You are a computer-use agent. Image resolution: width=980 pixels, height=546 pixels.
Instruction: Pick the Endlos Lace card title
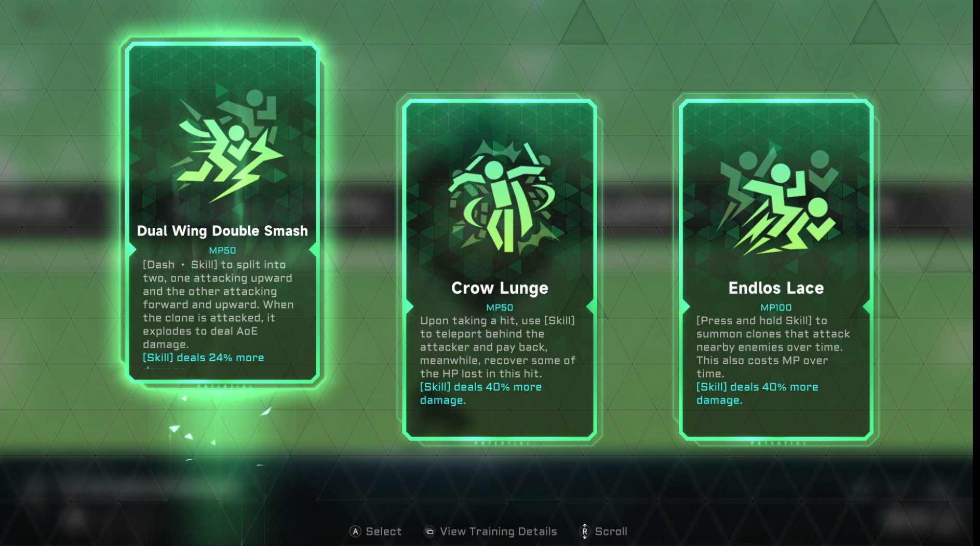point(776,288)
